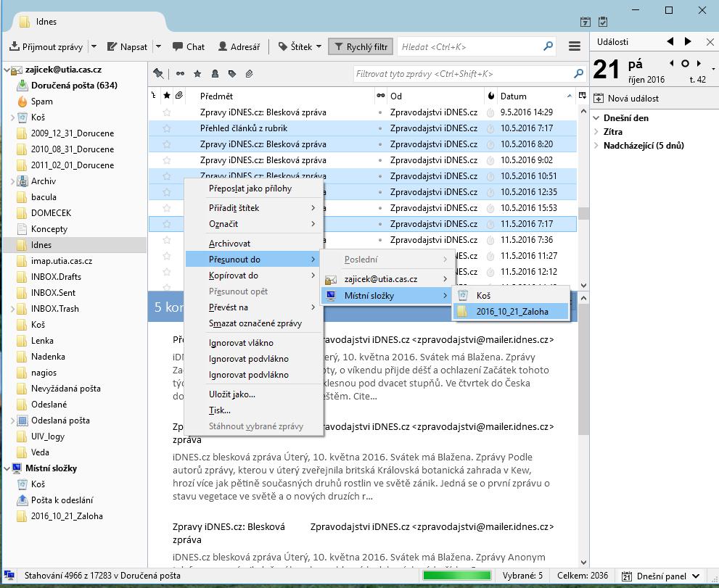The image size is (719, 588).
Task: Select the Spam folder
Action: 42,102
